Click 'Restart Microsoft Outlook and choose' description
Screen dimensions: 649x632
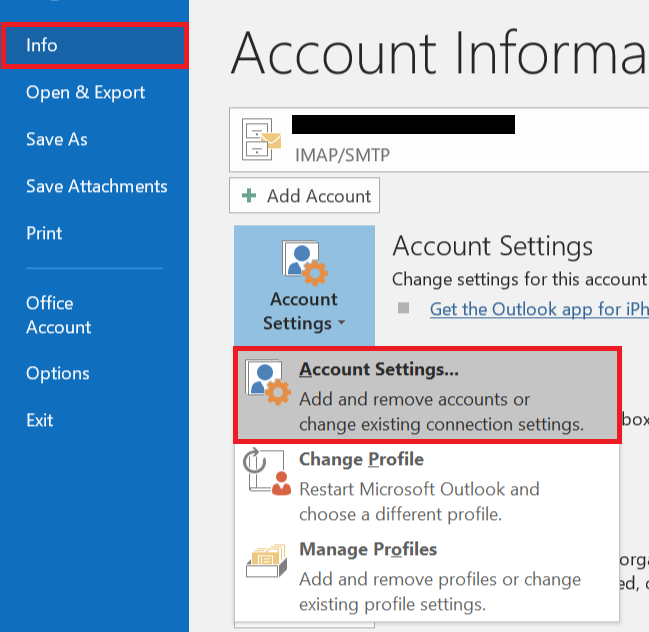point(419,502)
